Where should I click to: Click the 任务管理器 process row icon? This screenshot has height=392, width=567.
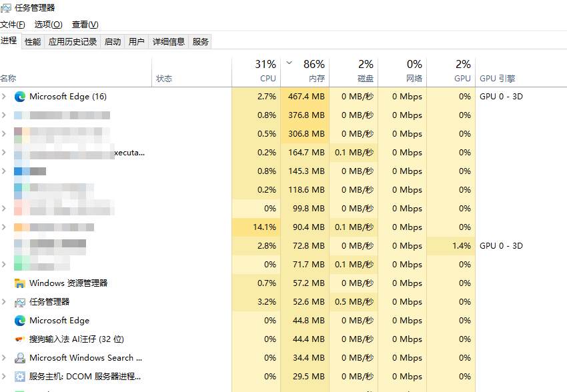[20, 302]
